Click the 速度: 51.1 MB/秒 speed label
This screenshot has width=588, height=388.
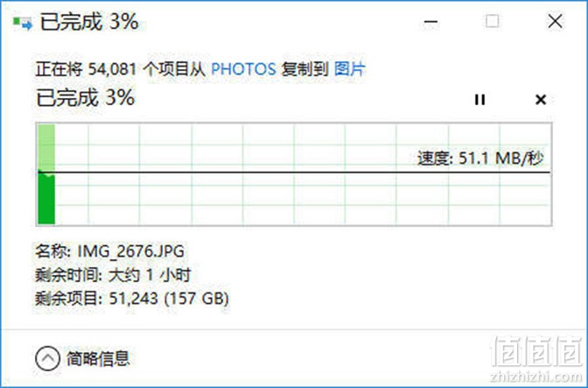coord(480,159)
